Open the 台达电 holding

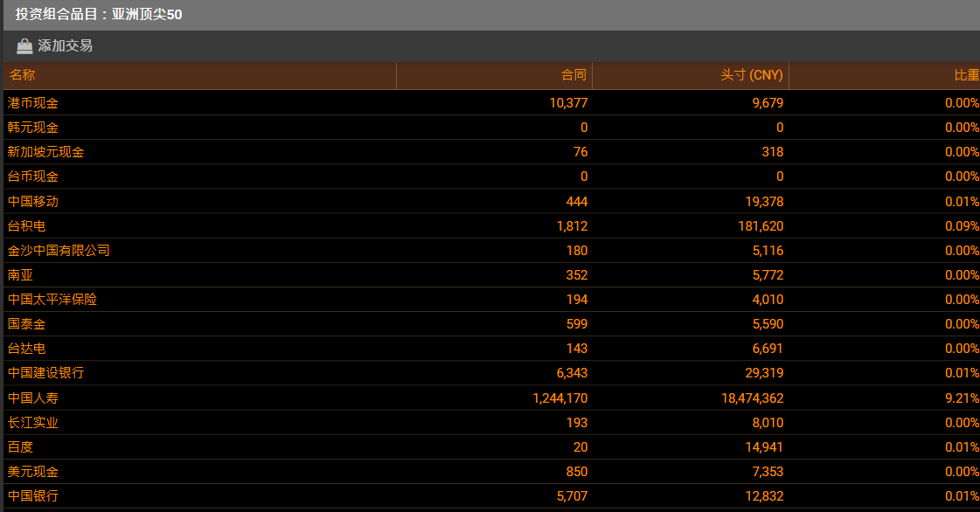[27, 348]
